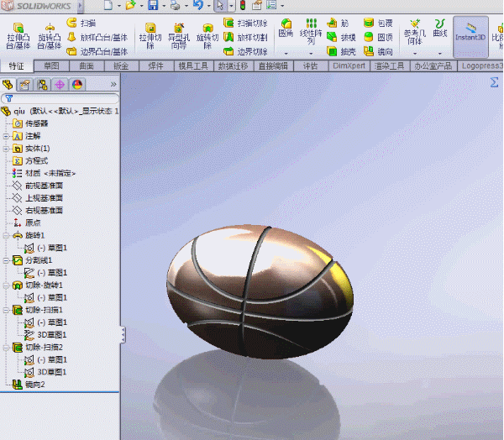
Task: Expand the 实体(1) solid bodies node
Action: click(x=6, y=149)
